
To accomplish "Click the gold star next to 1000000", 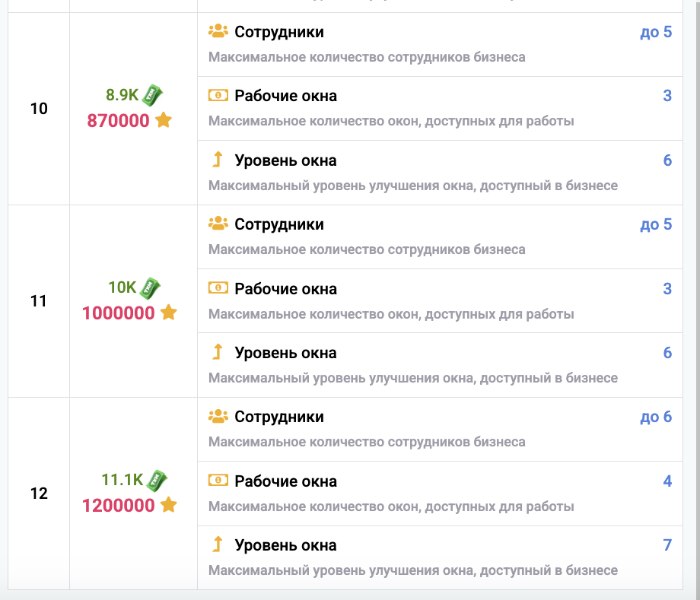I will tap(168, 313).
